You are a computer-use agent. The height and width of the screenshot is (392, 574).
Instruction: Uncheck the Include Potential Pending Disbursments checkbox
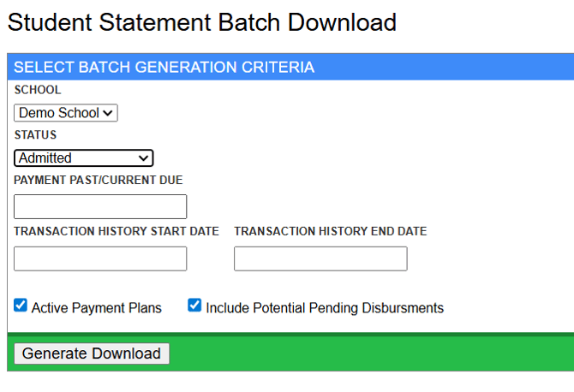coord(194,306)
